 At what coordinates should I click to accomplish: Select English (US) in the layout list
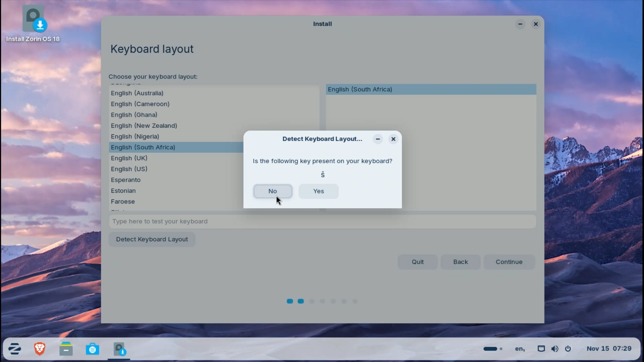click(x=129, y=169)
